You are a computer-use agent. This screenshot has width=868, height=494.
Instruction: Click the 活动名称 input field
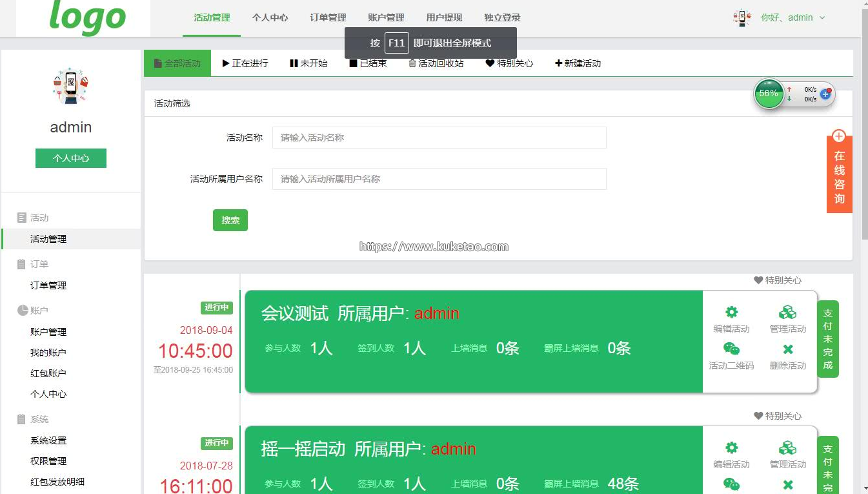point(439,138)
